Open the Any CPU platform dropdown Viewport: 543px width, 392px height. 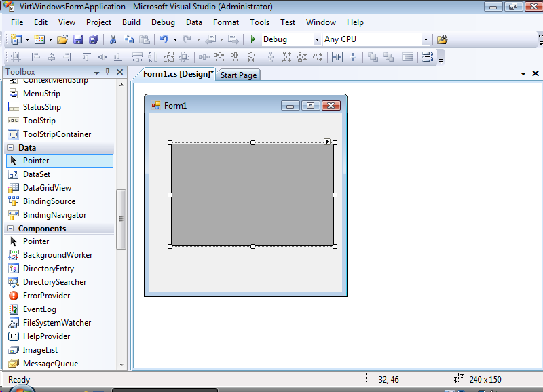point(426,40)
